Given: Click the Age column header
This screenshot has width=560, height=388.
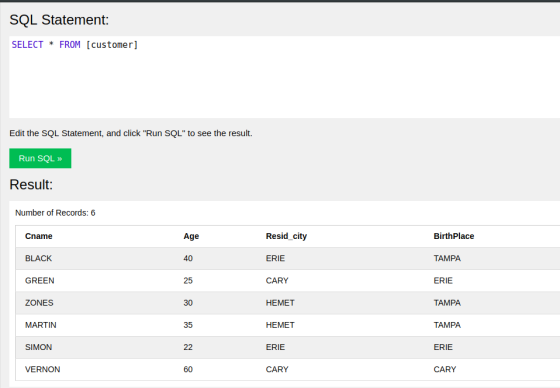Looking at the screenshot, I should point(191,236).
